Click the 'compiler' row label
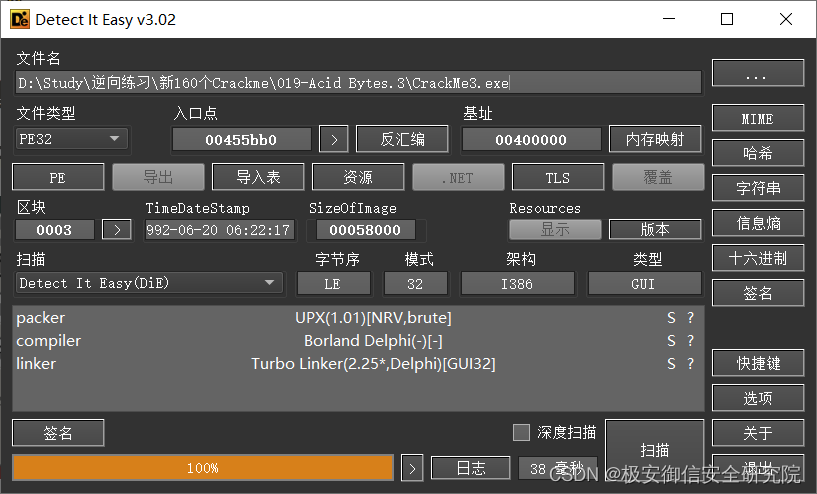The height and width of the screenshot is (494, 817). pyautogui.click(x=48, y=341)
